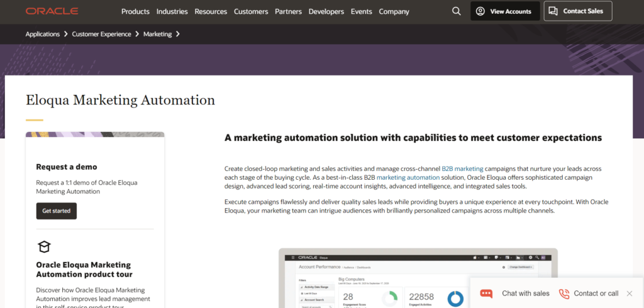Screen dimensions: 644x308
Task: Open the Industries menu
Action: click(172, 11)
